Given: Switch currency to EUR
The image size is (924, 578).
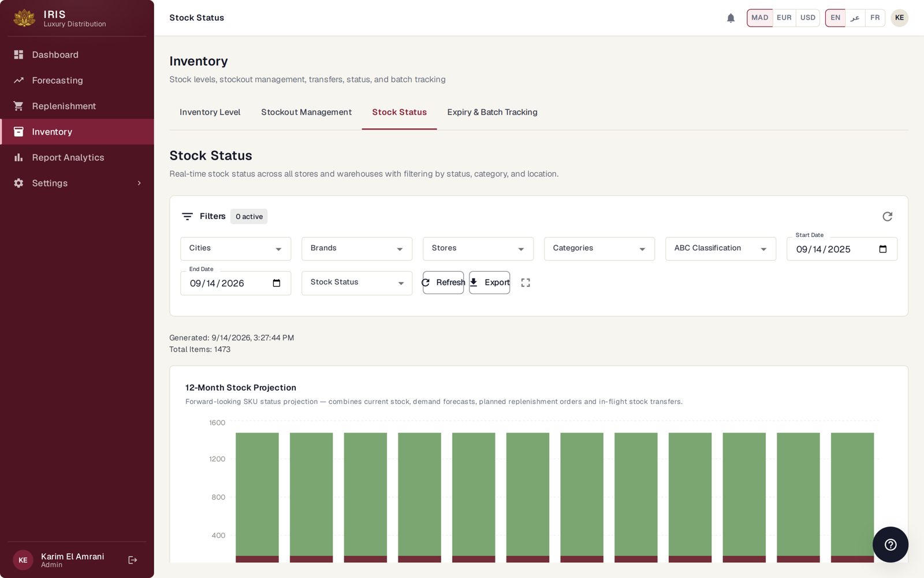Looking at the screenshot, I should (784, 18).
